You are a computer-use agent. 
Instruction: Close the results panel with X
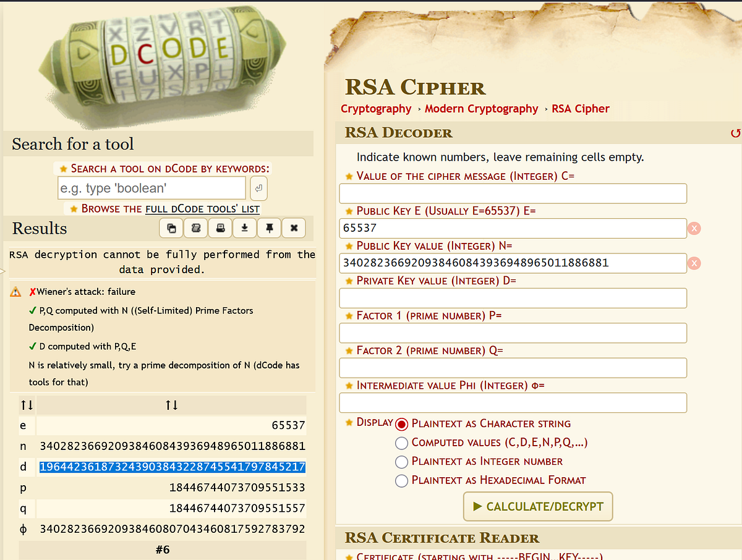(x=294, y=229)
